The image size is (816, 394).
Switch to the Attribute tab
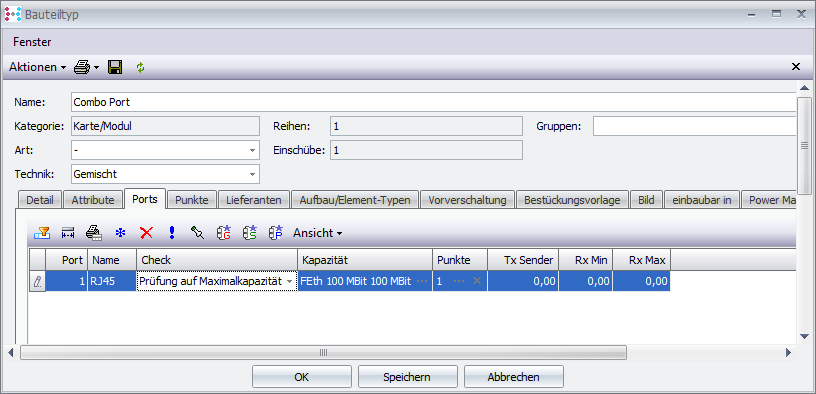(93, 200)
